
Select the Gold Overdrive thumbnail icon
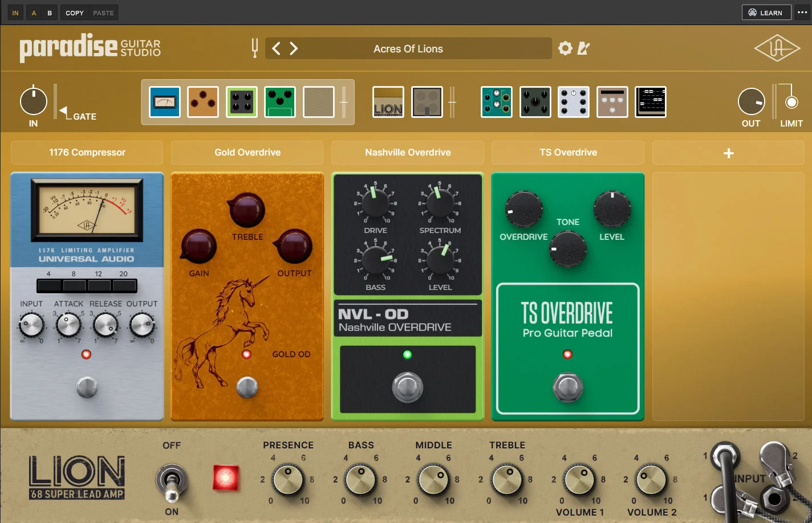tap(203, 102)
